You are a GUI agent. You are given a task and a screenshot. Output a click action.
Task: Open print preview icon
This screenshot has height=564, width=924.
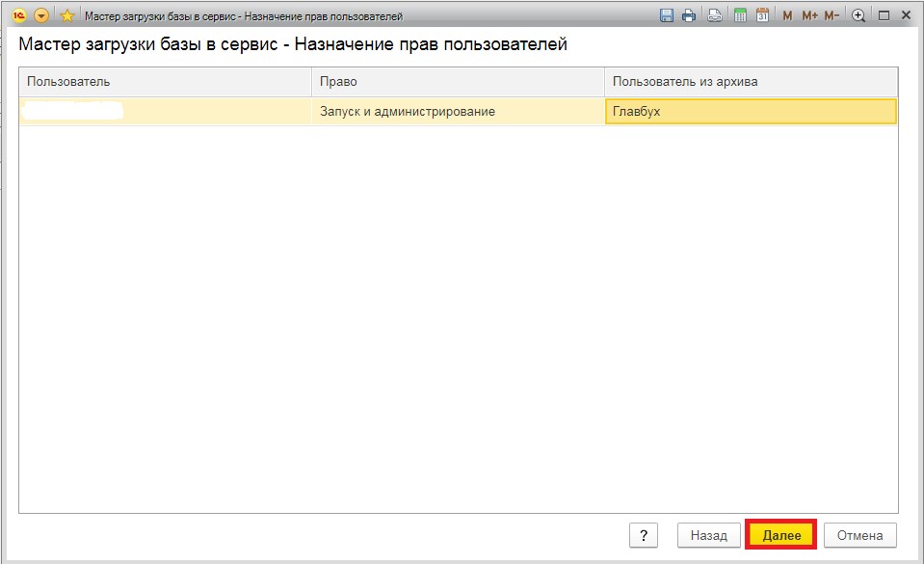715,15
